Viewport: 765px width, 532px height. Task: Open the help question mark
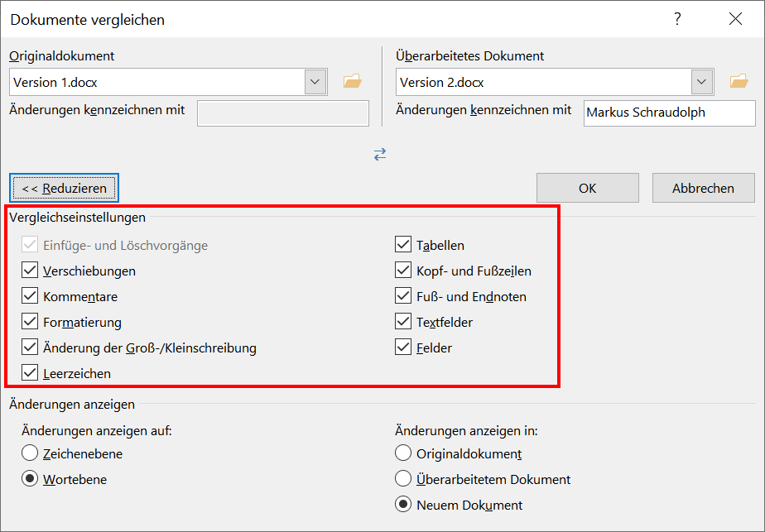click(677, 19)
